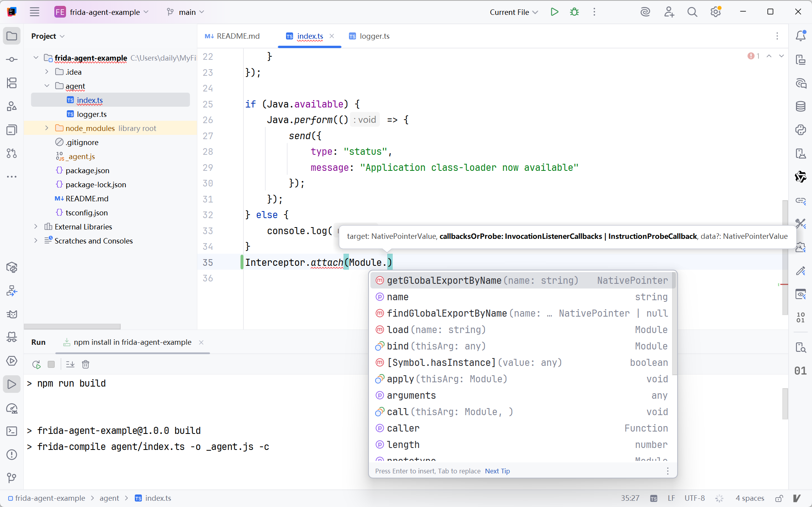
Task: Collapse the agent folder in project tree
Action: 47,86
